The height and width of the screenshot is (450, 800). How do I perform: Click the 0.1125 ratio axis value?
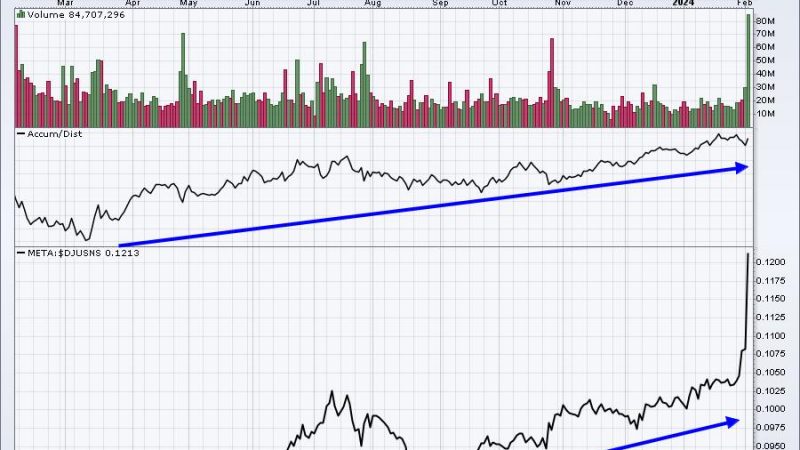(x=770, y=317)
